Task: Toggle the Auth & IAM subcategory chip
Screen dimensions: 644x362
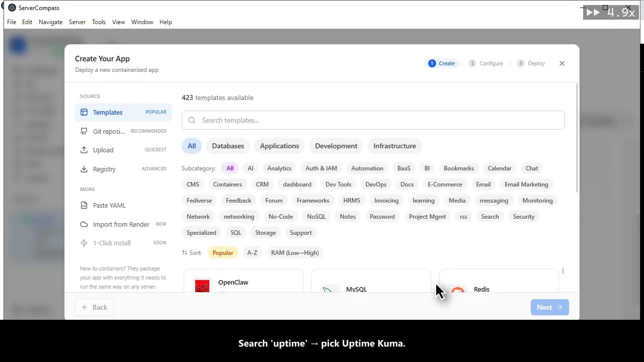Action: (321, 168)
